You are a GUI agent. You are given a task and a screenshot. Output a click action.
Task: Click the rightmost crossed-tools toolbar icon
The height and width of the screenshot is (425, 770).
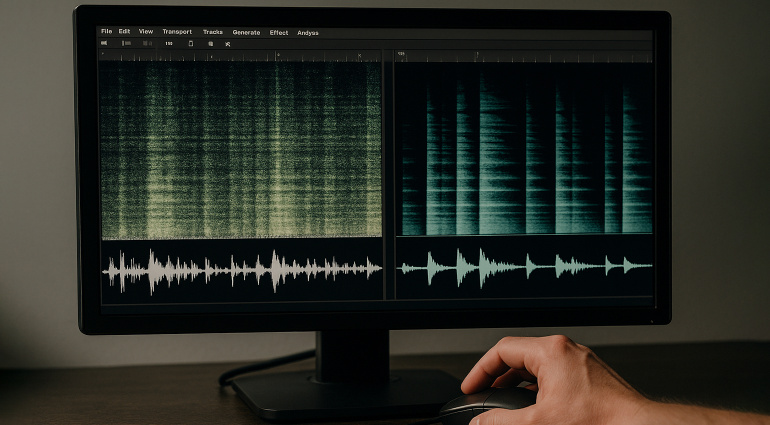click(x=227, y=43)
